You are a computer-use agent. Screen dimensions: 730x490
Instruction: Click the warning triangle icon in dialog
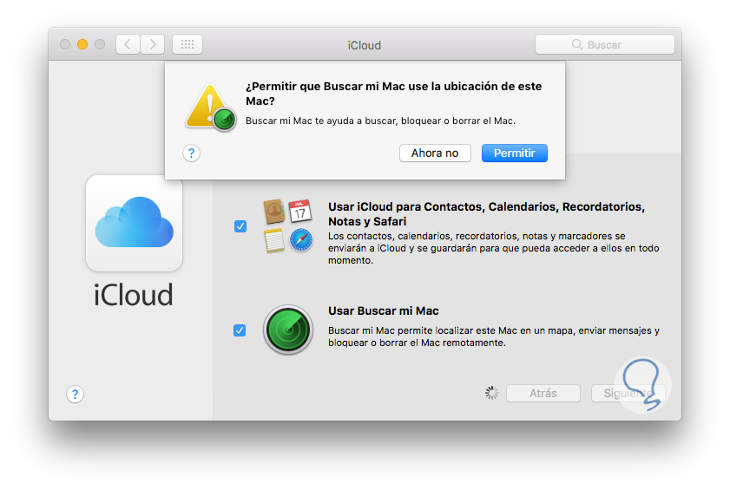tap(211, 108)
